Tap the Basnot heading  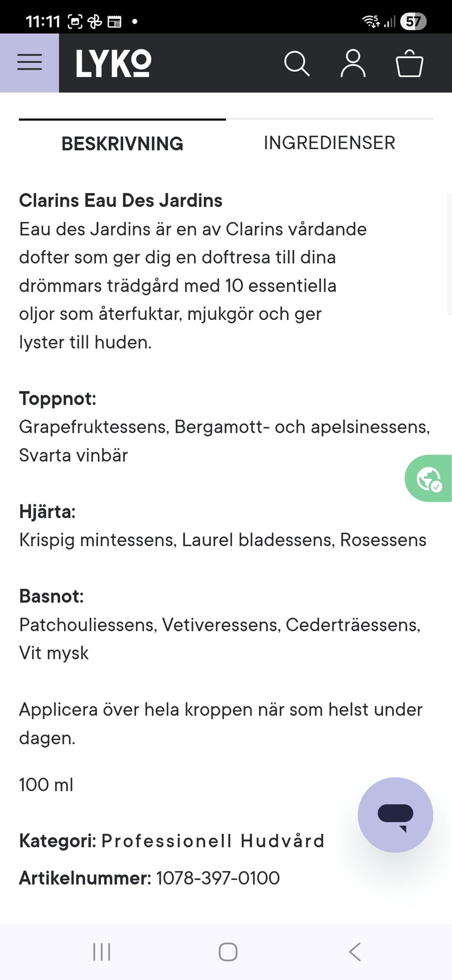pos(51,596)
